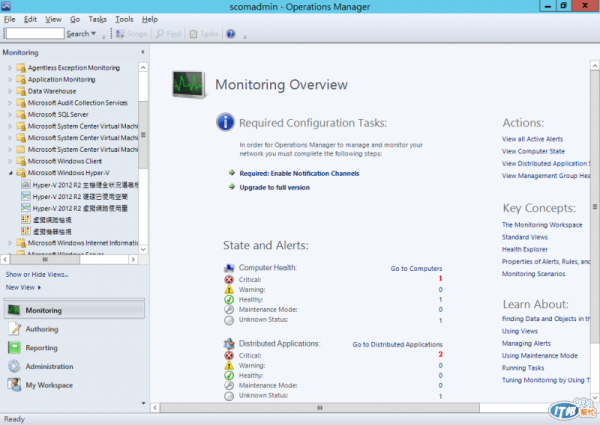Click content pane horizontal scrollbar left arrow

pyautogui.click(x=155, y=408)
